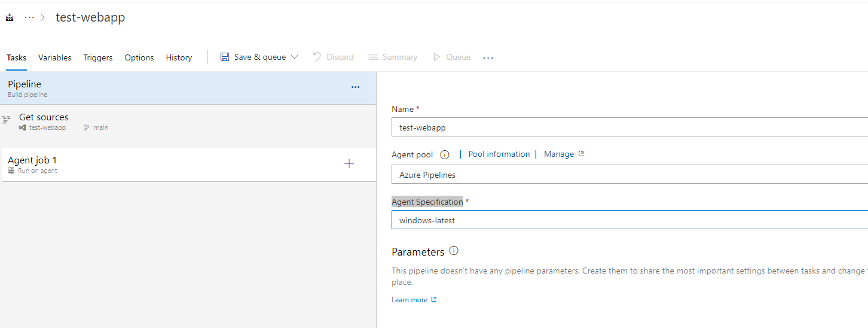
Task: Switch to the Triggers tab
Action: [98, 57]
